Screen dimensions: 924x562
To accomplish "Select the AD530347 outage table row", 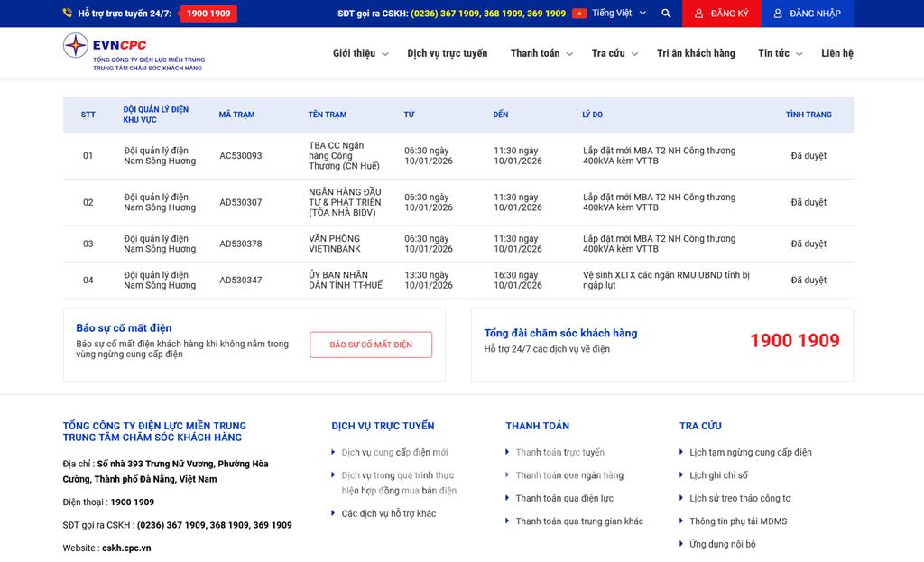I will pyautogui.click(x=457, y=281).
